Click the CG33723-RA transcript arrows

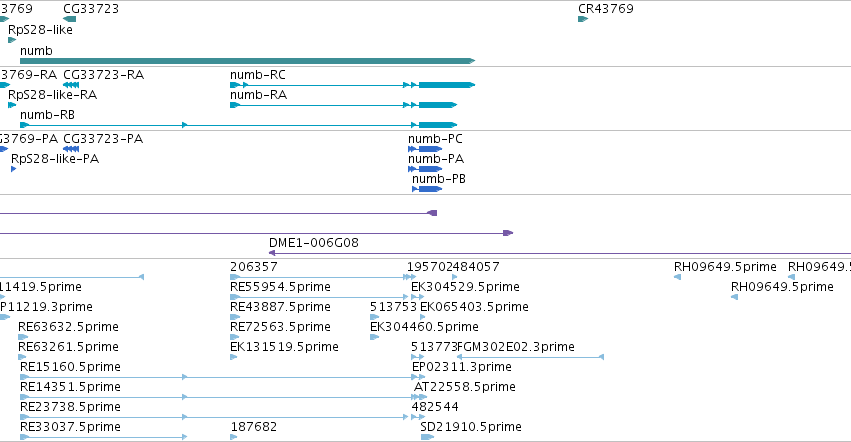tap(71, 85)
